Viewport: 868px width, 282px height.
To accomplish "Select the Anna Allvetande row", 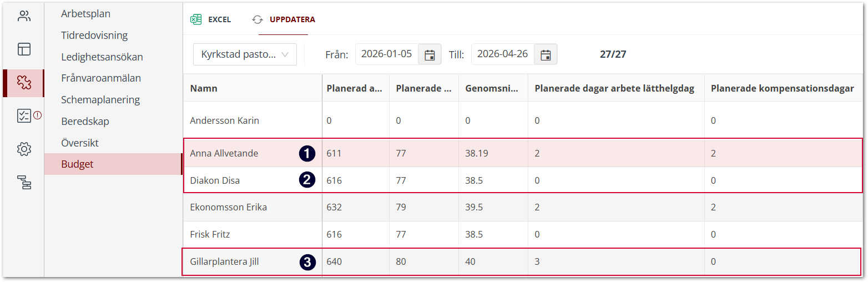I will [x=224, y=153].
